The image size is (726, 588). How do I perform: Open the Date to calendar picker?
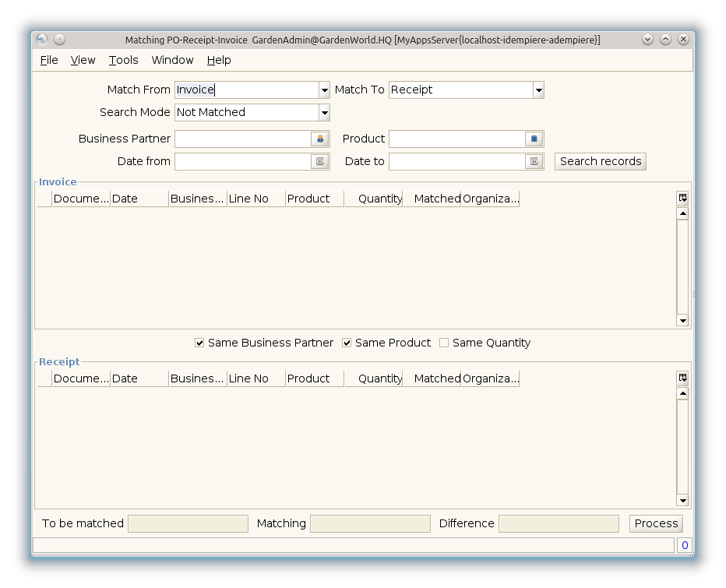534,162
